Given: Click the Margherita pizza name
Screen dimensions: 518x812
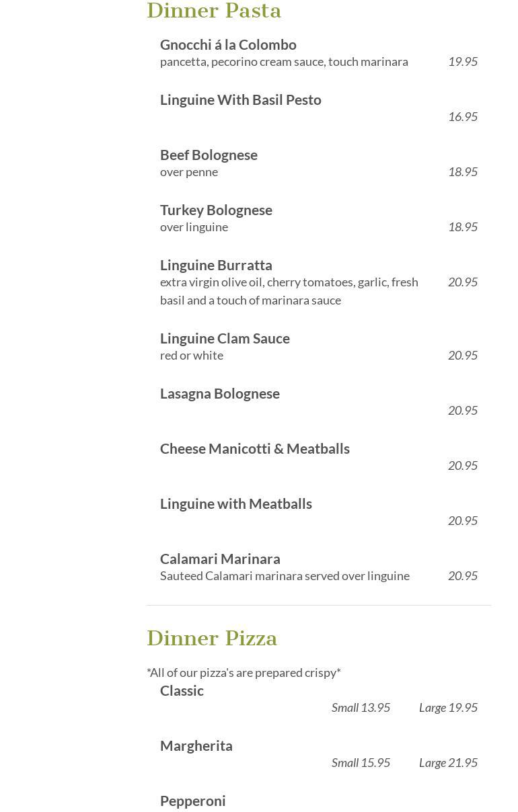Looking at the screenshot, I should [196, 745].
